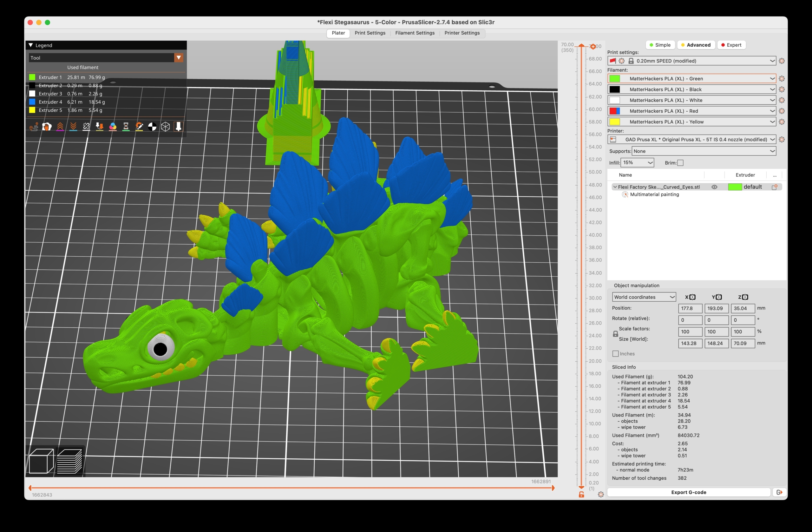Viewport: 812px width, 532px height.
Task: Toggle center of gravity icon in legend
Action: pyautogui.click(x=152, y=127)
